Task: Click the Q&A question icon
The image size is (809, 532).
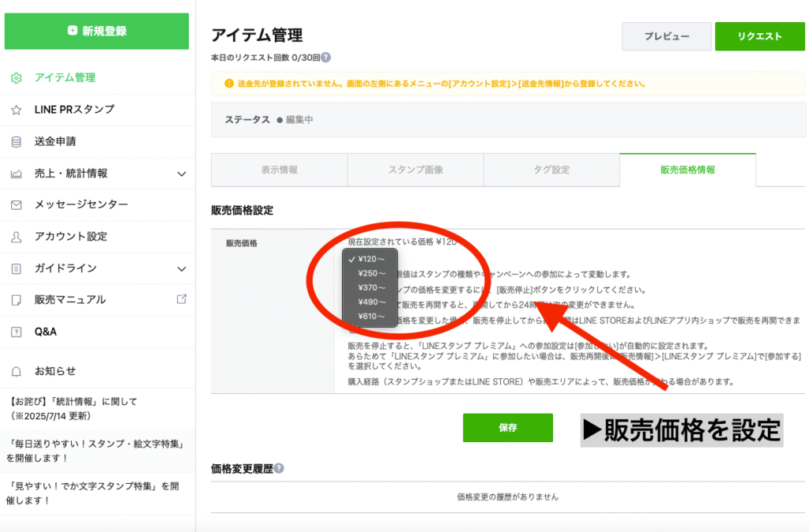Action: pos(17,332)
